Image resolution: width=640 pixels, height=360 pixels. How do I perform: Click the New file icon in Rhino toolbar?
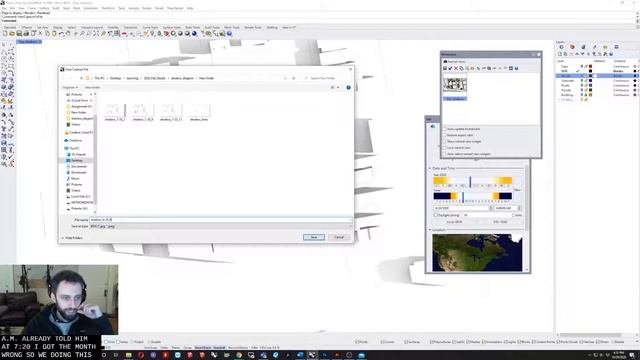coord(5,33)
